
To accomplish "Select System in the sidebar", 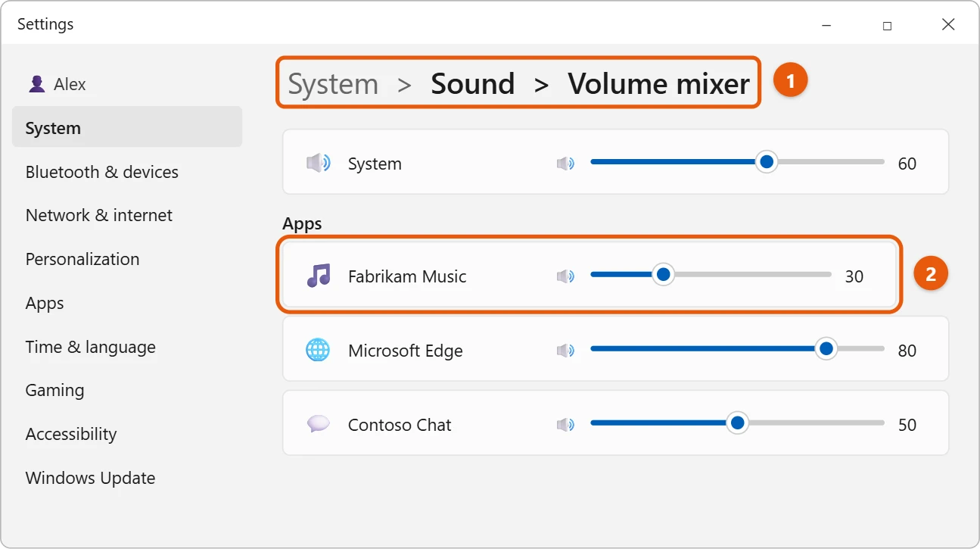I will (x=127, y=127).
